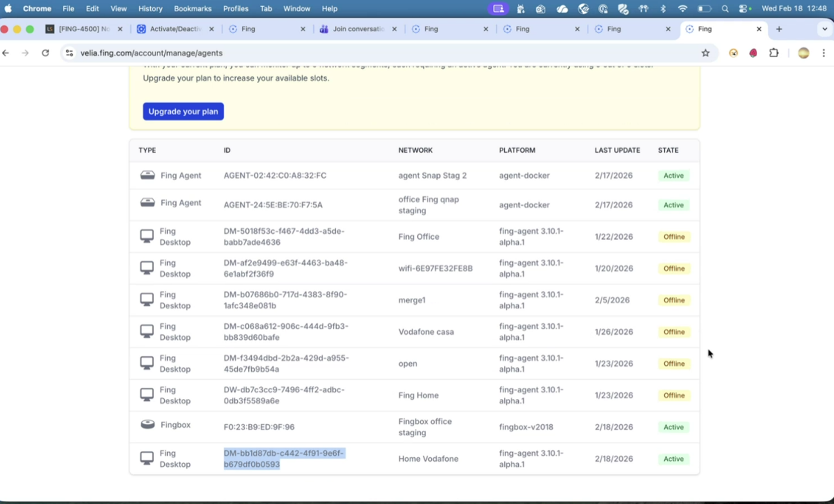Close the Join conversation tab

(394, 29)
